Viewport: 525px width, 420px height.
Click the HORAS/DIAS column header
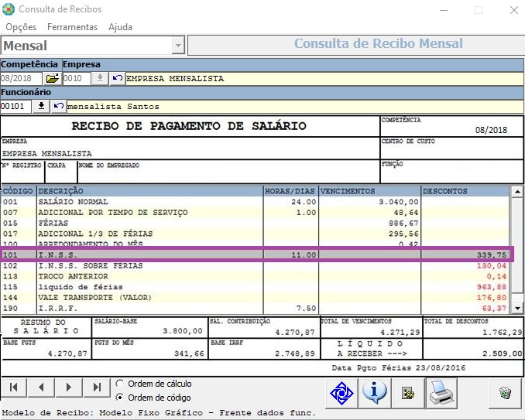290,191
